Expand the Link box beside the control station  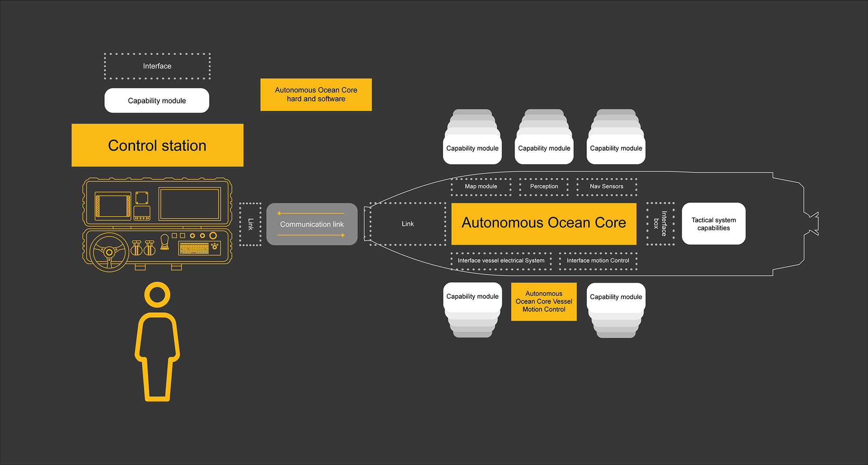click(x=250, y=224)
